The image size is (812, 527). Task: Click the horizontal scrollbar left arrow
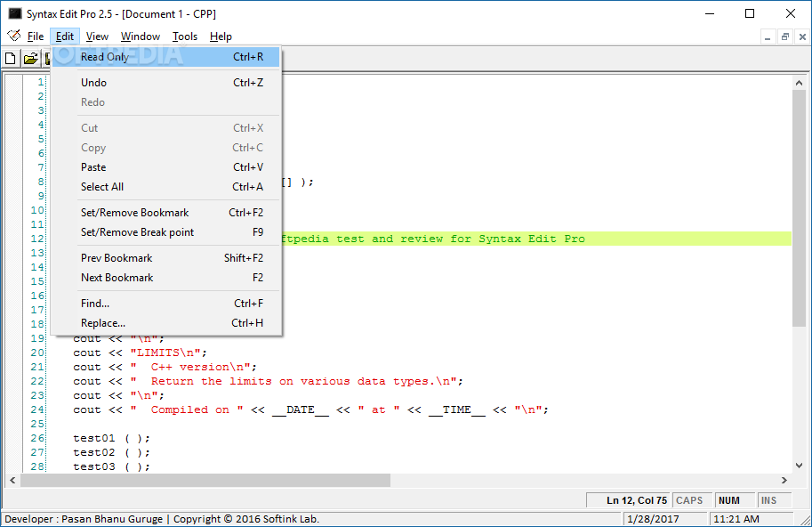click(12, 481)
